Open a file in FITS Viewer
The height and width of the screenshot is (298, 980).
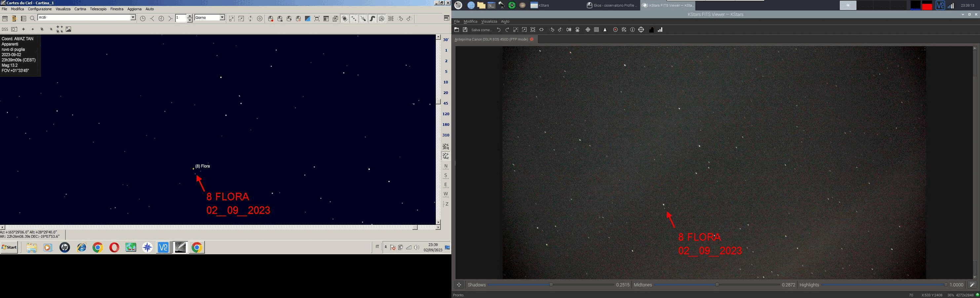[x=456, y=30]
